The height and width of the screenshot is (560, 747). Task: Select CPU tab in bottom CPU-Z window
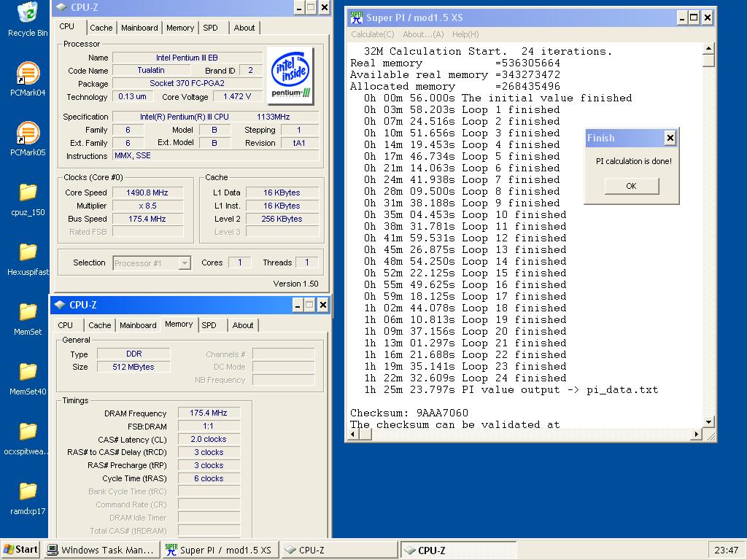pos(65,325)
